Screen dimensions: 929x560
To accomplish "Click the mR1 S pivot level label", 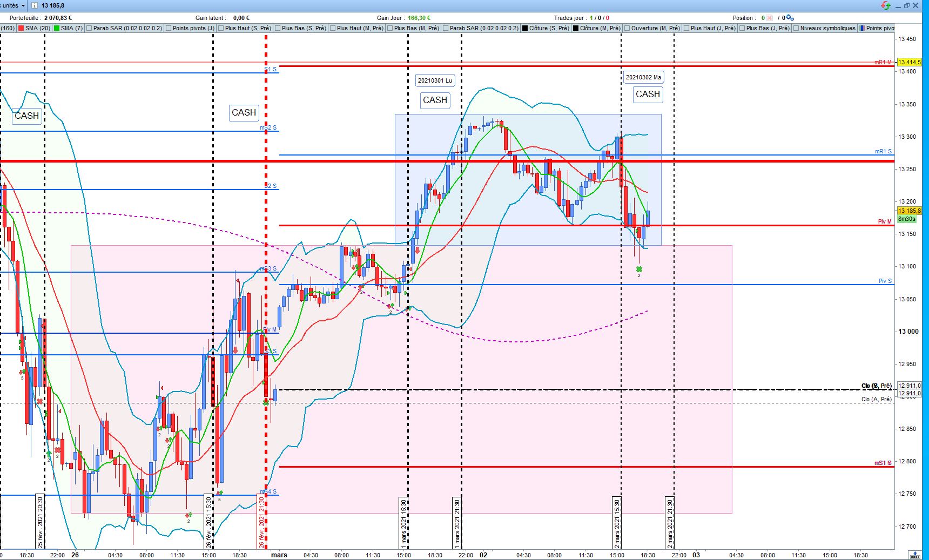I will 884,152.
